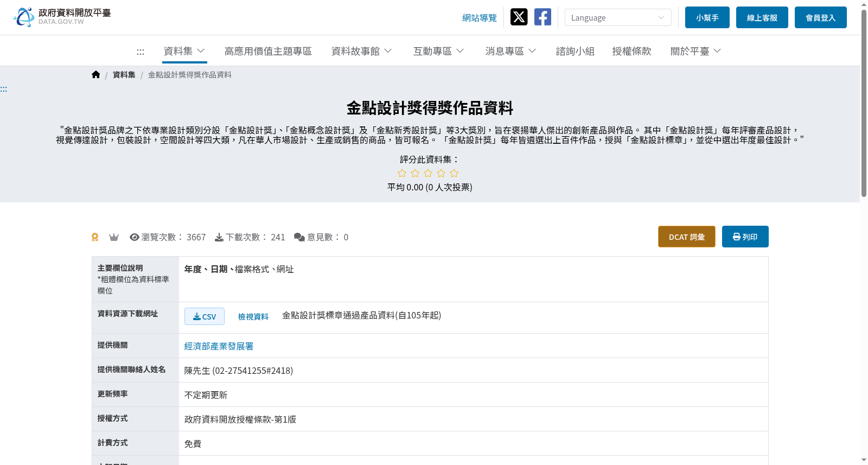Click the text 平均 0.00 (0 人次投票)

tap(430, 187)
